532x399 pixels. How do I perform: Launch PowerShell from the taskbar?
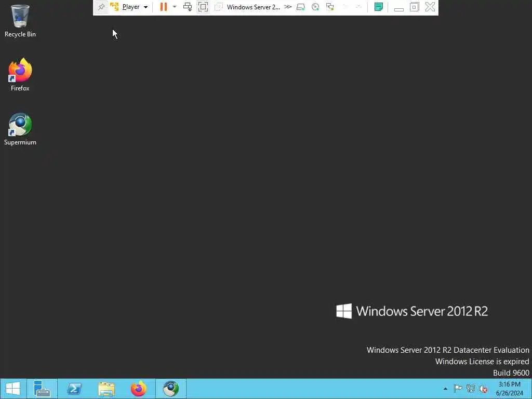(74, 389)
